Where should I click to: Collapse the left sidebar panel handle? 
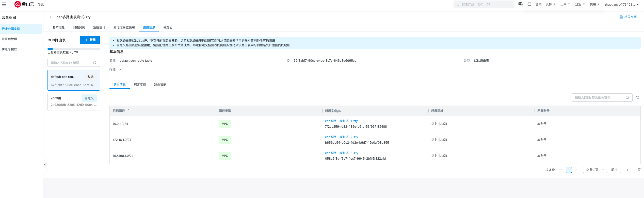(45, 164)
